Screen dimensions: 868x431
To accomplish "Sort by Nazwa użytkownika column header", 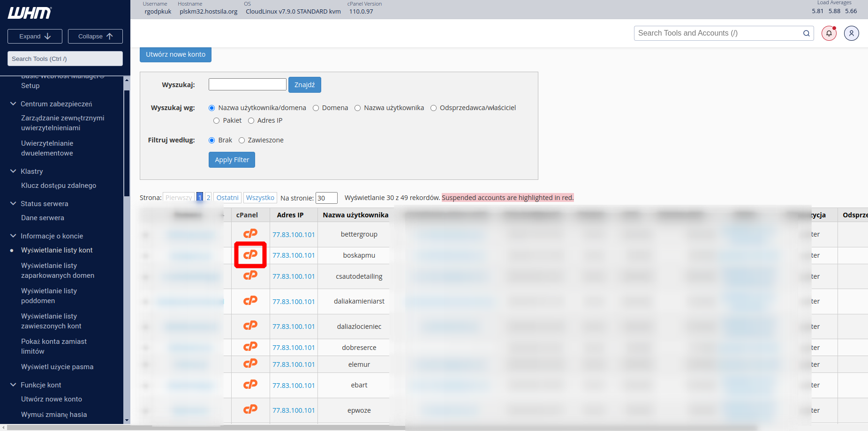I will tap(355, 215).
